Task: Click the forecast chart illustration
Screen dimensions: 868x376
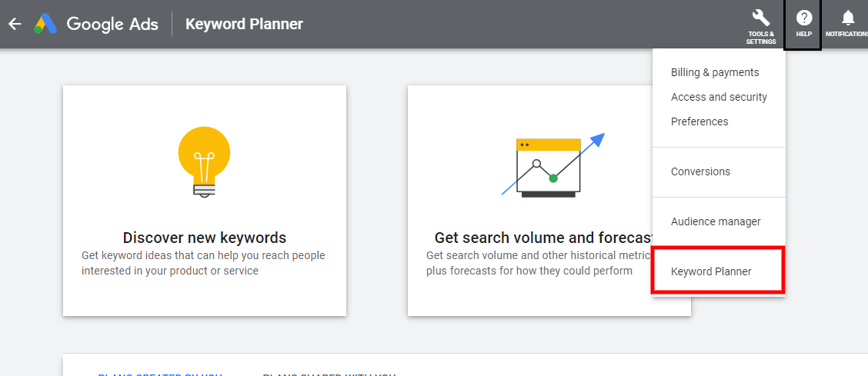Action: (x=553, y=165)
